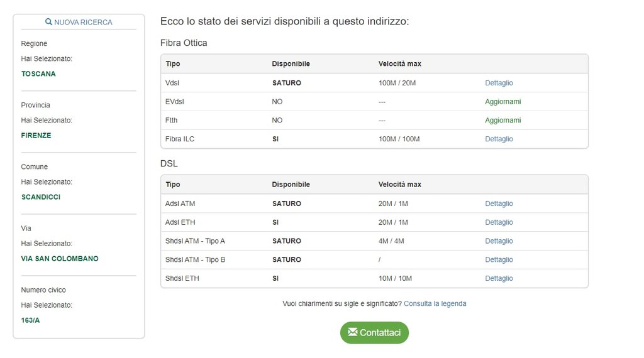Select the TOSCANA region value

tap(38, 74)
